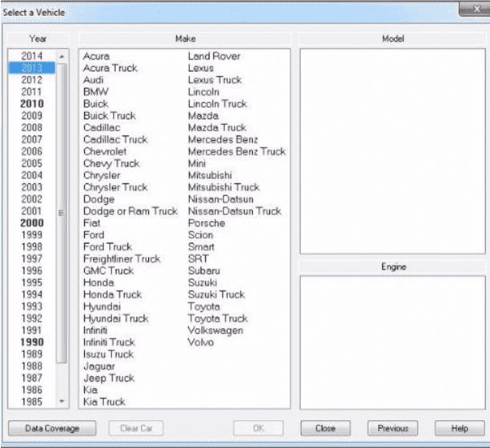Click the Year list scroll up arrow

click(x=62, y=57)
